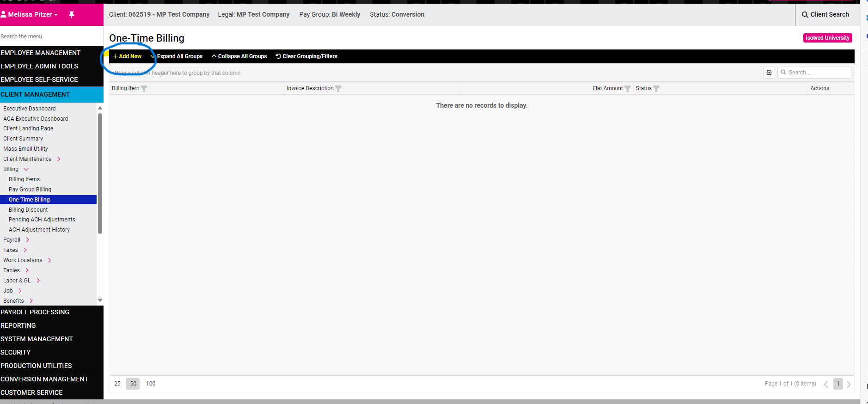868x404 pixels.
Task: Sort by Invoice Description column header
Action: (x=310, y=88)
